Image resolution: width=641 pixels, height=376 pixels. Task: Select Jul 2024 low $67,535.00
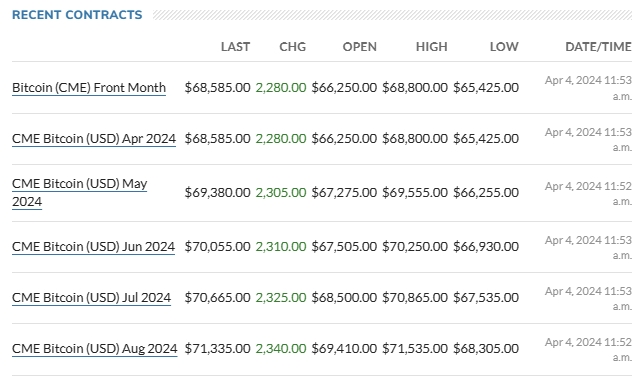[486, 298]
